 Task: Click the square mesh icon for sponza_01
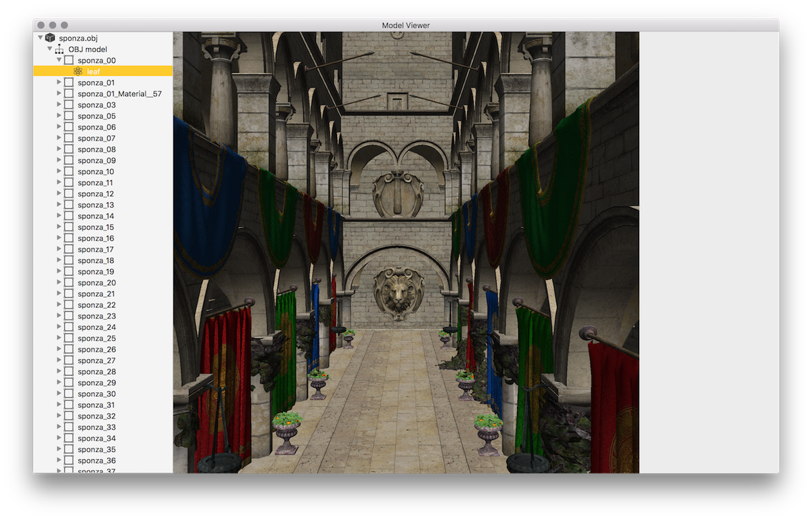pos(68,82)
